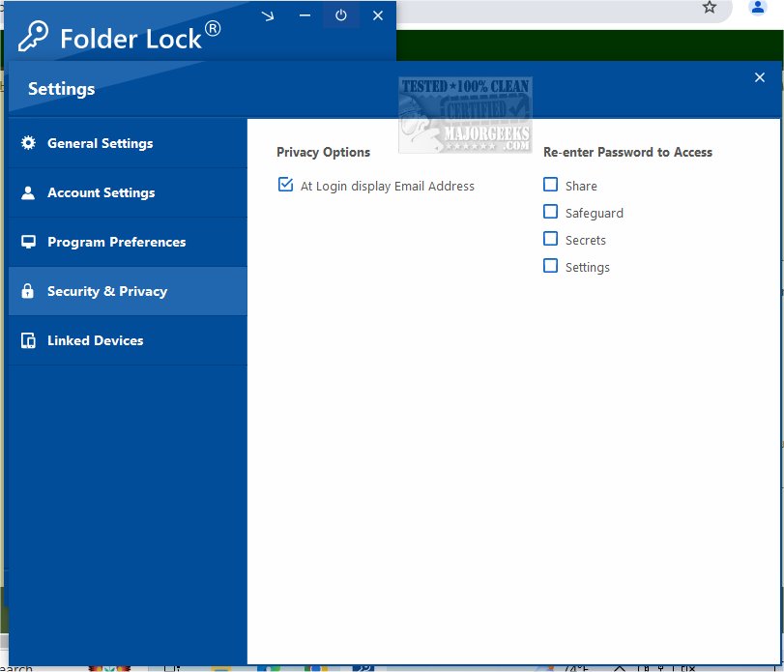
Task: Minimize the Folder Lock window
Action: click(305, 15)
